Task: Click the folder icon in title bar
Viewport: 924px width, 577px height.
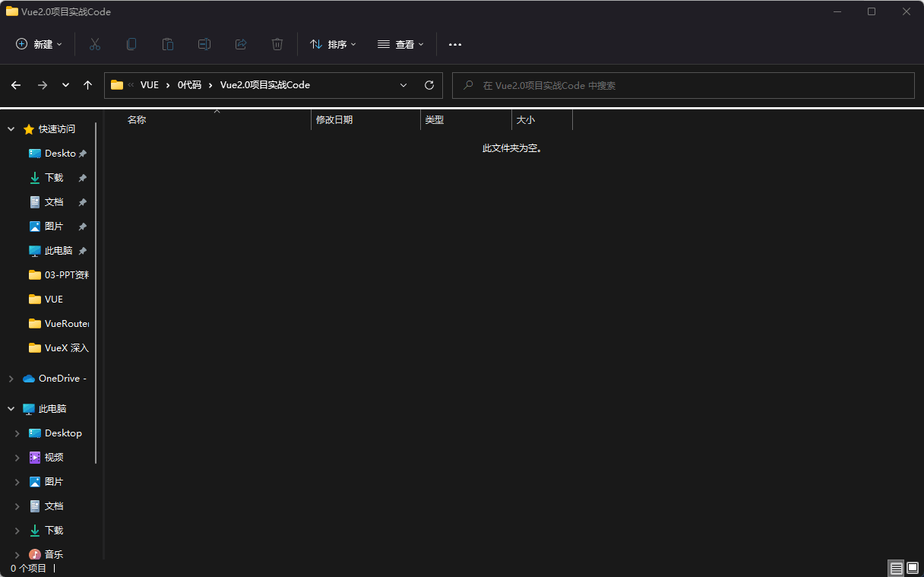Action: 12,11
